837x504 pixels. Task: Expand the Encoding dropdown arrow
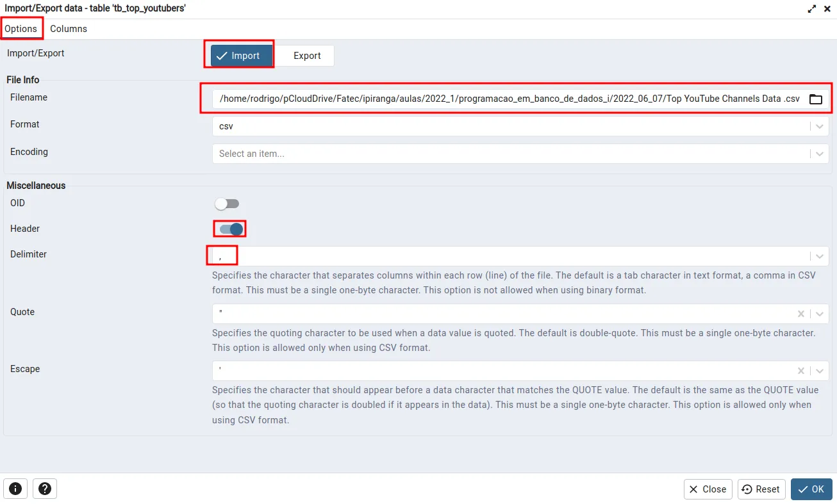click(x=820, y=154)
